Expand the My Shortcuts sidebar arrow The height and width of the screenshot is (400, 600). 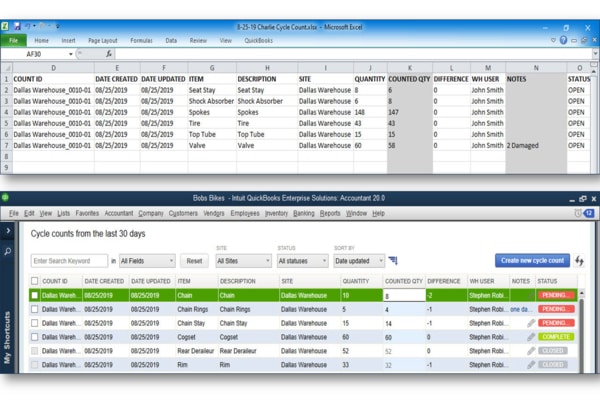8,231
